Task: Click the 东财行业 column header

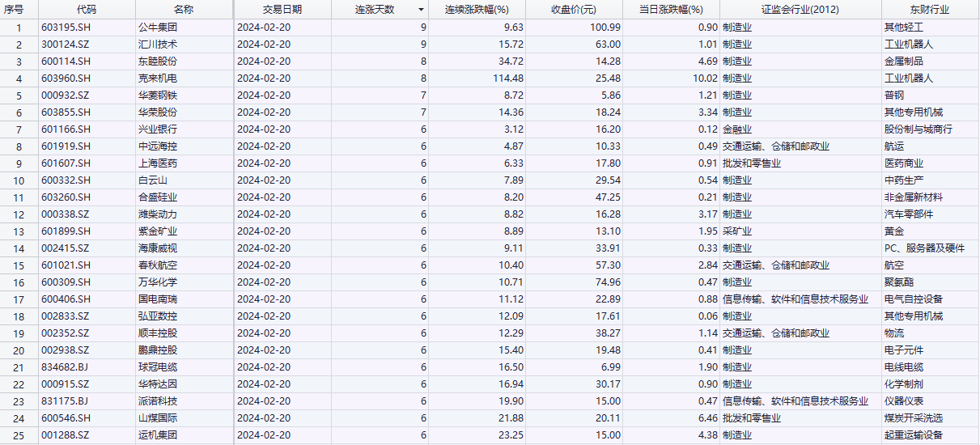Action: (x=928, y=10)
